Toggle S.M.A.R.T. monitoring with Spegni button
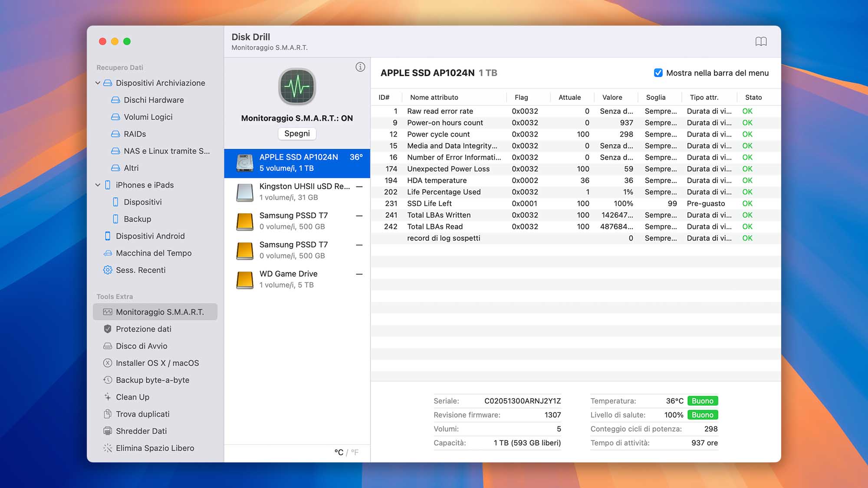The height and width of the screenshot is (488, 868). [296, 133]
